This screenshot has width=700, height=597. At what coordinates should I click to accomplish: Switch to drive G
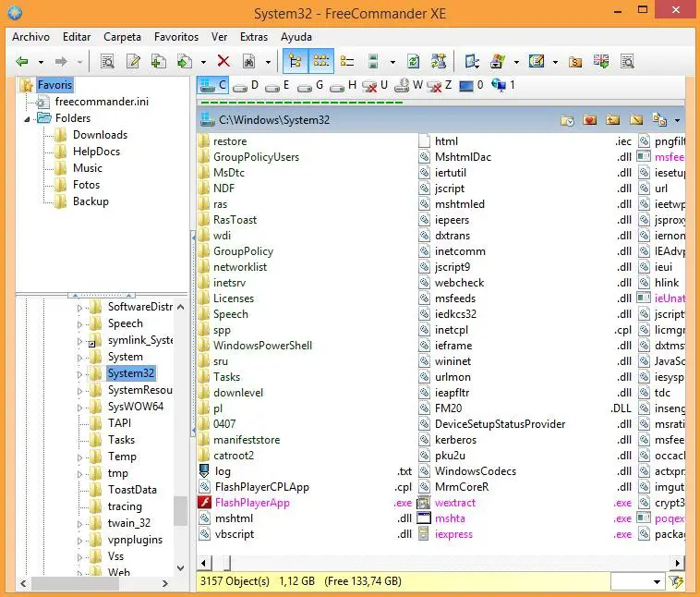tap(309, 85)
